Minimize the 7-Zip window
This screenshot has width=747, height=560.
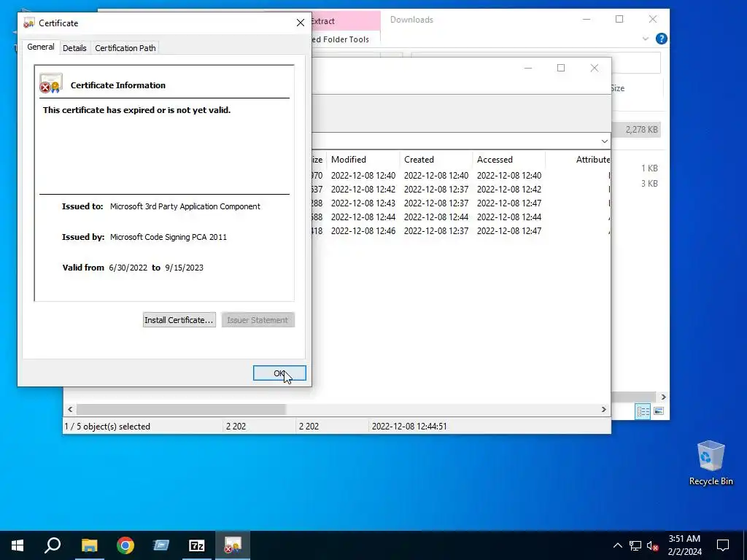pyautogui.click(x=528, y=68)
